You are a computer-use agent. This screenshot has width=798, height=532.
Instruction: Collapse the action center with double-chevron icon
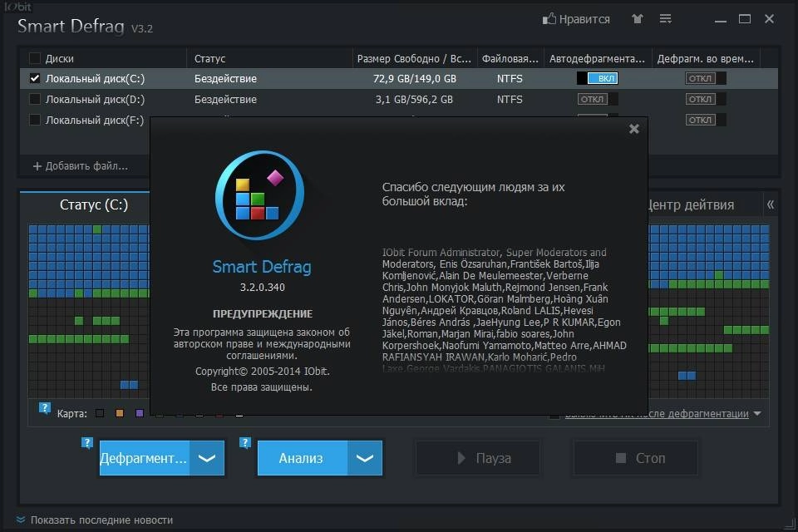(770, 204)
